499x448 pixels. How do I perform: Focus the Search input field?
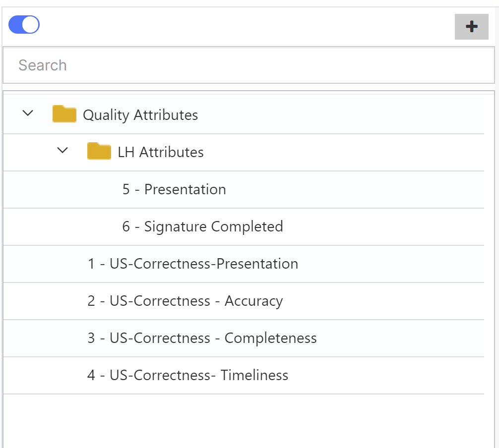(248, 65)
